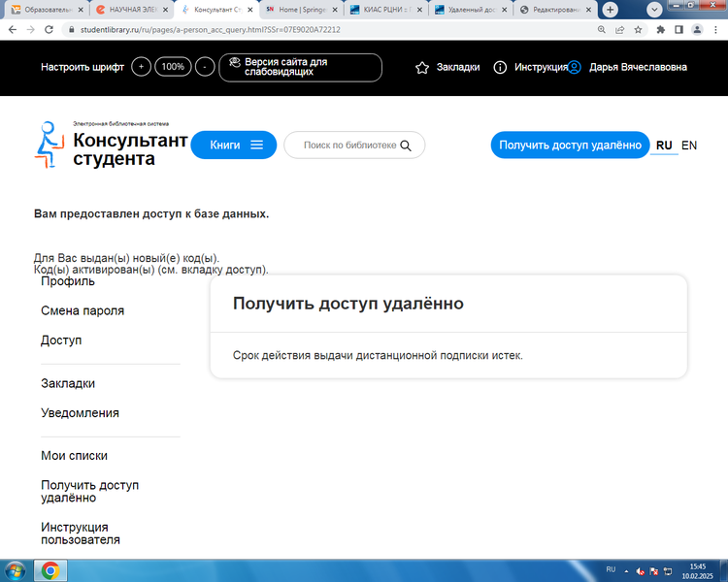Image resolution: width=728 pixels, height=582 pixels.
Task: Switch to КИАС РЦНИ tab
Action: (x=386, y=10)
